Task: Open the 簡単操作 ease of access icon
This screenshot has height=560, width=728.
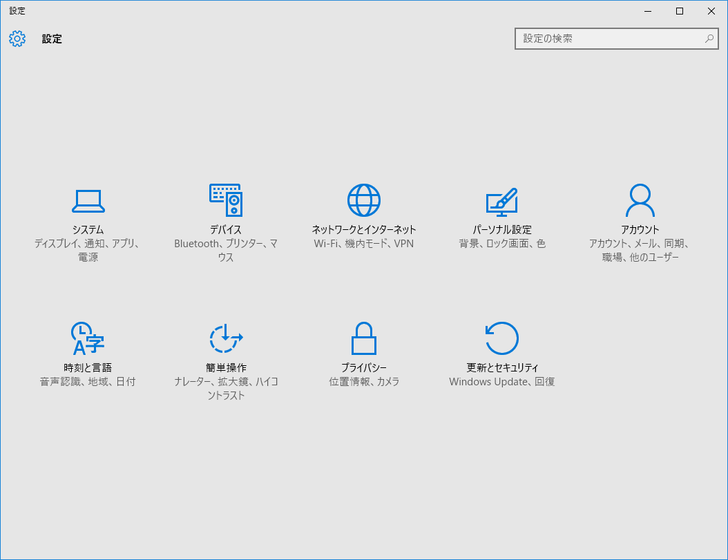Action: point(226,338)
